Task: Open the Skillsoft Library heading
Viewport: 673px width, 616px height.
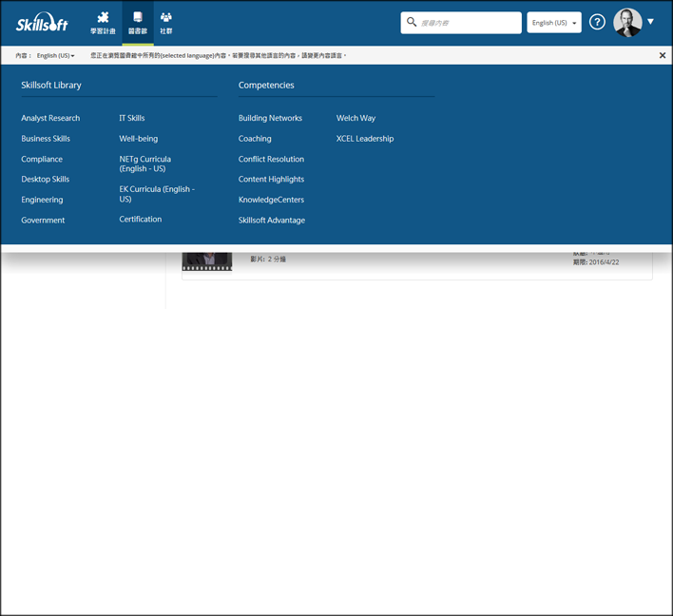Action: click(51, 85)
